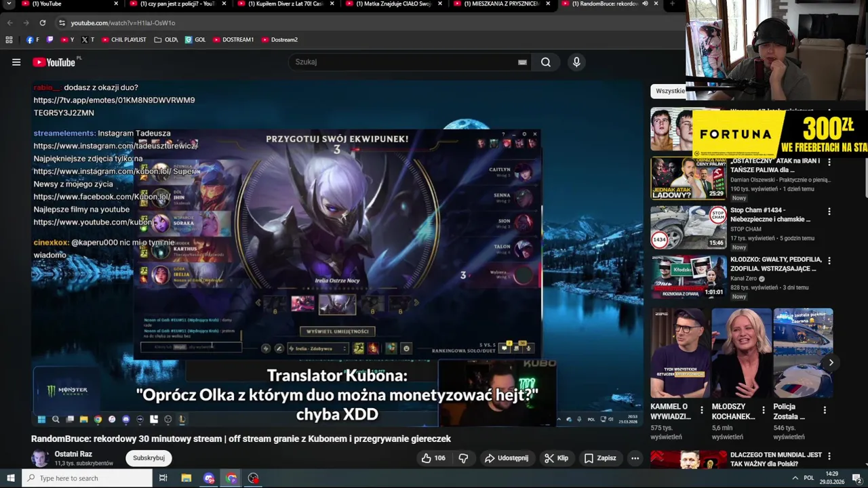The height and width of the screenshot is (488, 868).
Task: Switch to the MIESZKANIA Z PRYSZNICEM tab
Action: pyautogui.click(x=500, y=4)
